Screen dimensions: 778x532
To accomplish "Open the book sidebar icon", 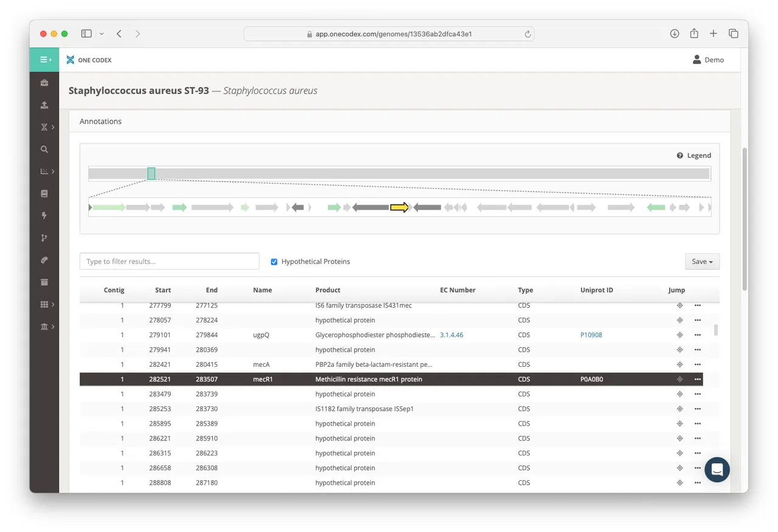I will (x=44, y=194).
